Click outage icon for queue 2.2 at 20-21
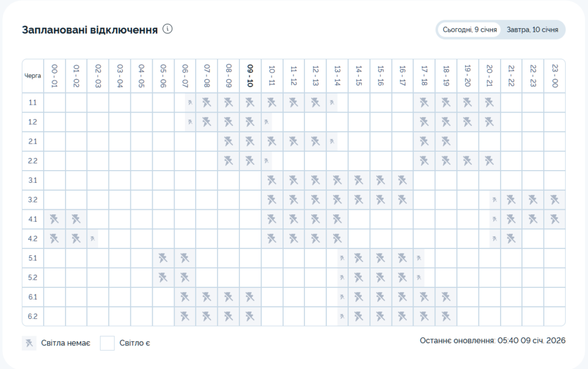 click(489, 161)
